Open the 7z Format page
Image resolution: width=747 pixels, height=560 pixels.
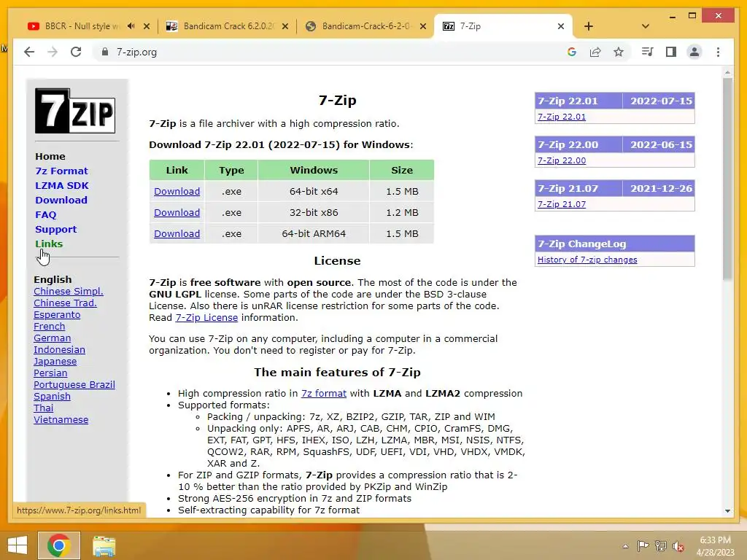pyautogui.click(x=61, y=171)
